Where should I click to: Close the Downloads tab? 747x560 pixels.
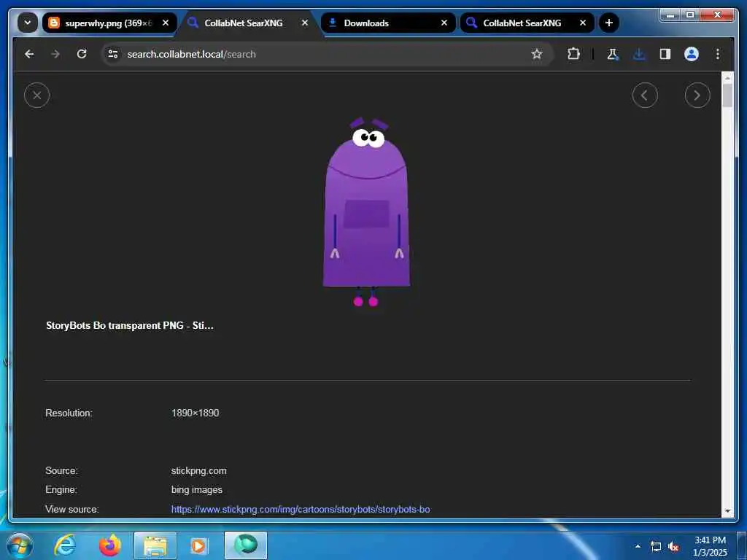pos(444,23)
